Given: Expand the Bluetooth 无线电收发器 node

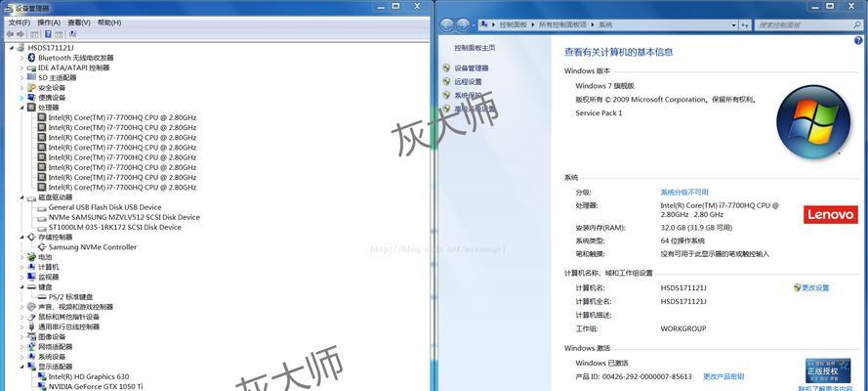Looking at the screenshot, I should [x=22, y=58].
